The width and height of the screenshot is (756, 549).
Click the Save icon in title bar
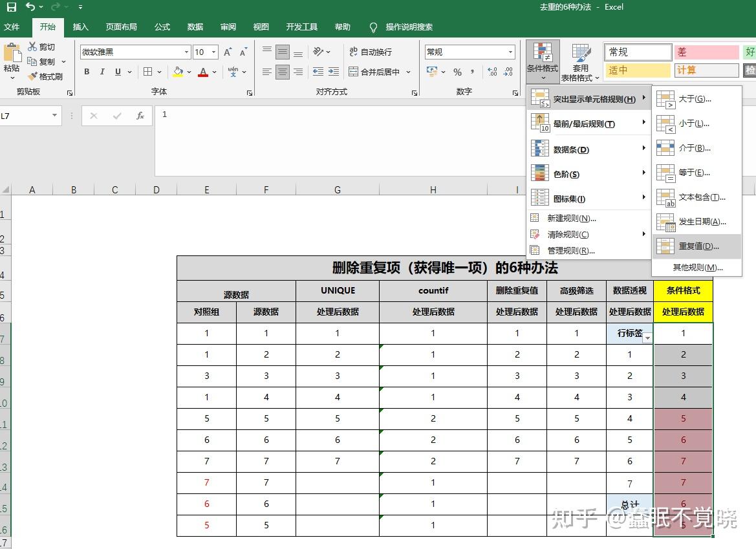pyautogui.click(x=11, y=7)
